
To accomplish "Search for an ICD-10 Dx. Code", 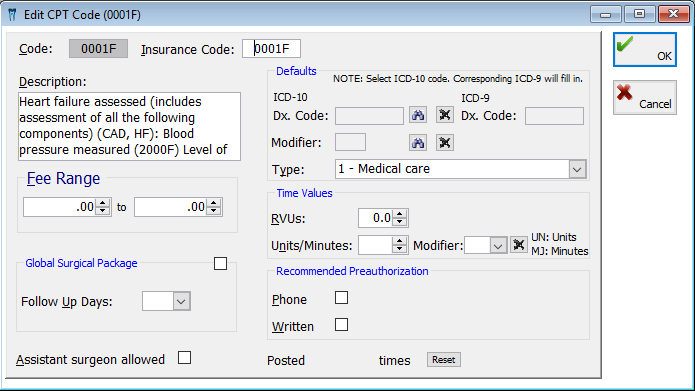I will tap(418, 115).
